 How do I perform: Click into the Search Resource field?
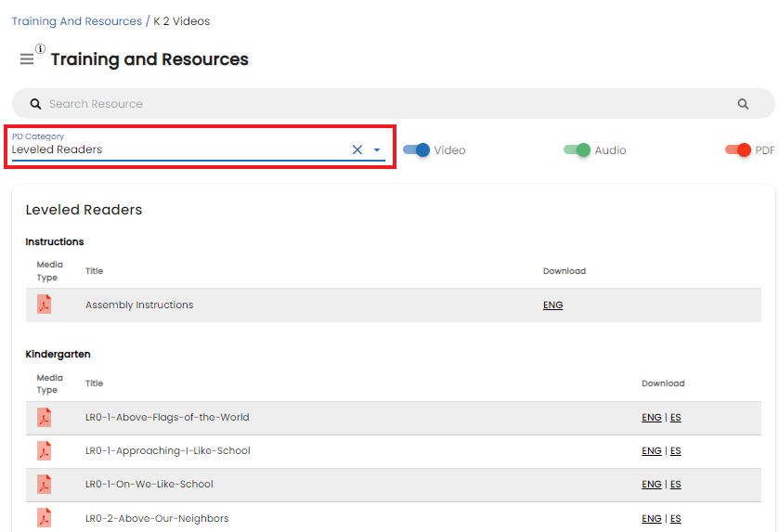(387, 104)
